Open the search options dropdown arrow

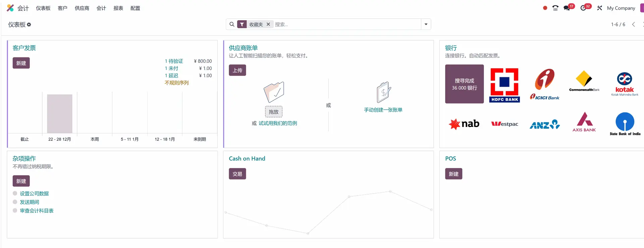(x=426, y=24)
